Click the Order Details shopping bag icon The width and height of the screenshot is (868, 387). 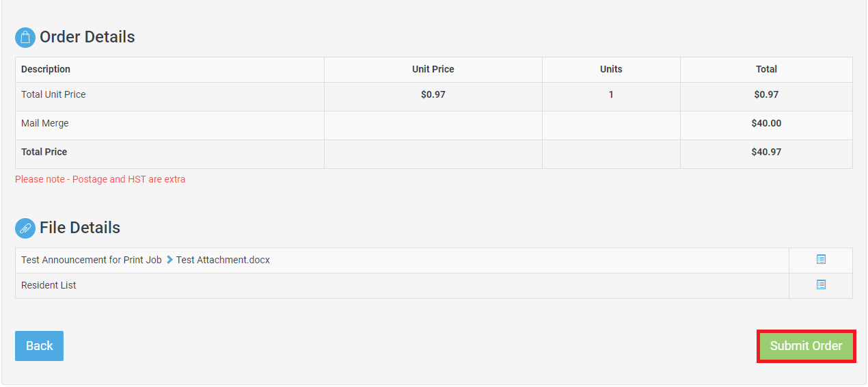click(25, 38)
